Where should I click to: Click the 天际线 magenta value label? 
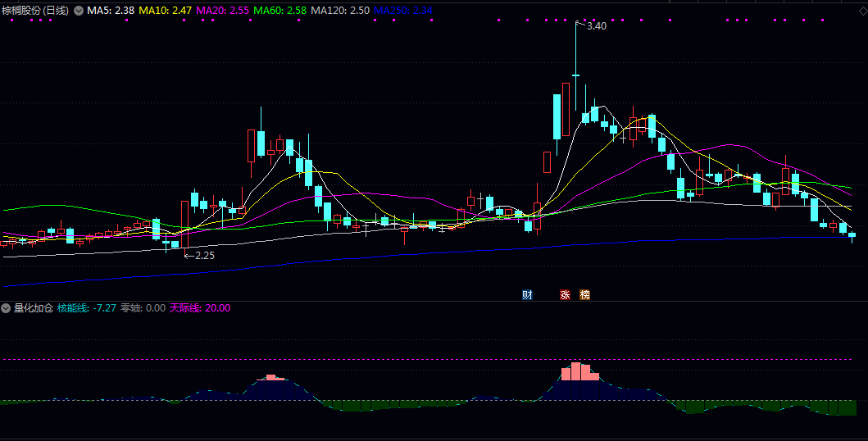pos(199,308)
